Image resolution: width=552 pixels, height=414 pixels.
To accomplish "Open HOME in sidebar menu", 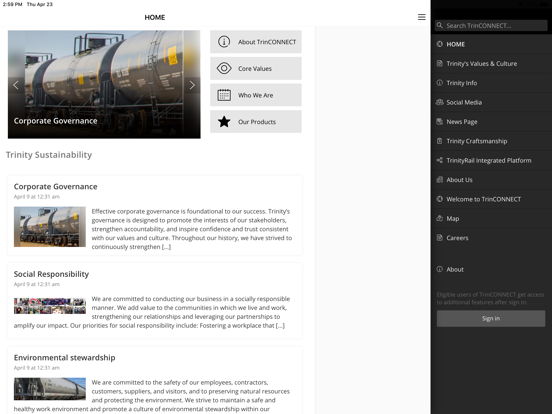I will 491,44.
